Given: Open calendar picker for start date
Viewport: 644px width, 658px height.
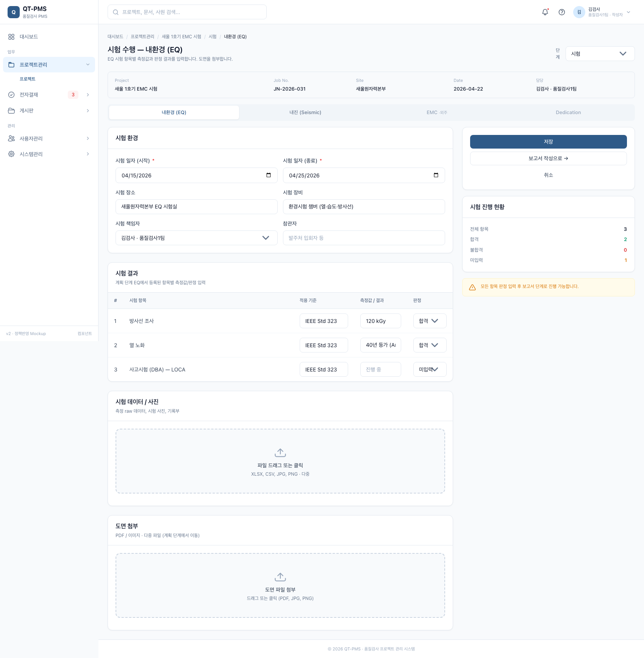Looking at the screenshot, I should 269,175.
